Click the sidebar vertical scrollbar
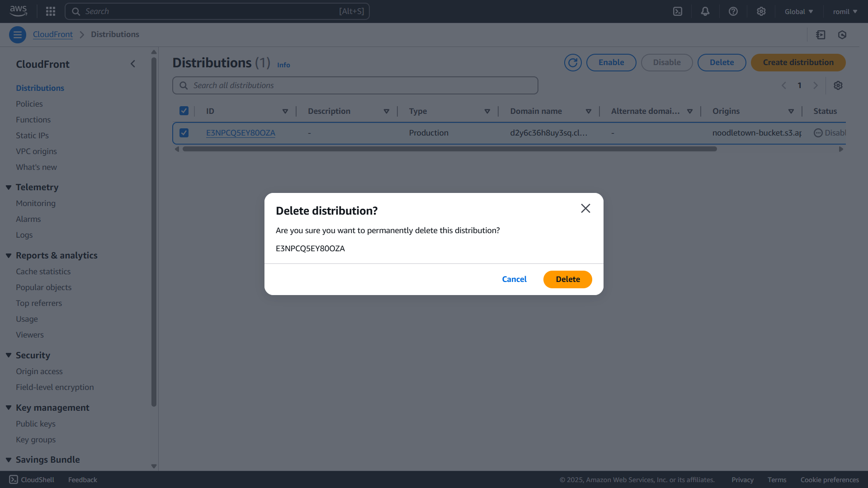Viewport: 868px width, 488px height. pos(154,231)
